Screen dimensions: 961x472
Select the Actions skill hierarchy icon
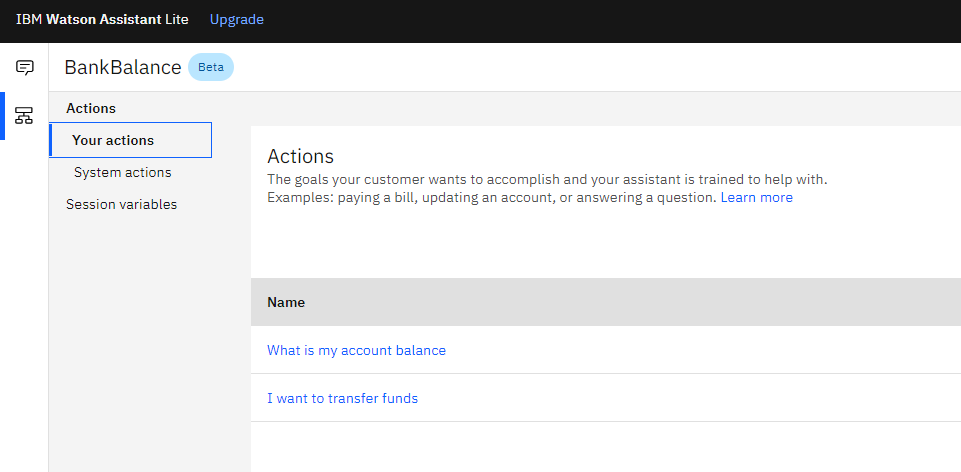[x=24, y=115]
